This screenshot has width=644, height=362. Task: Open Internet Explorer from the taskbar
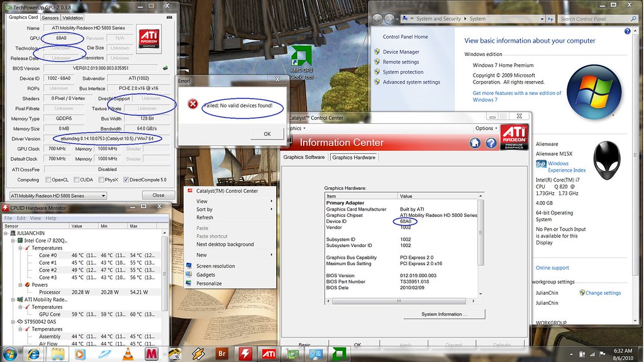pyautogui.click(x=34, y=354)
